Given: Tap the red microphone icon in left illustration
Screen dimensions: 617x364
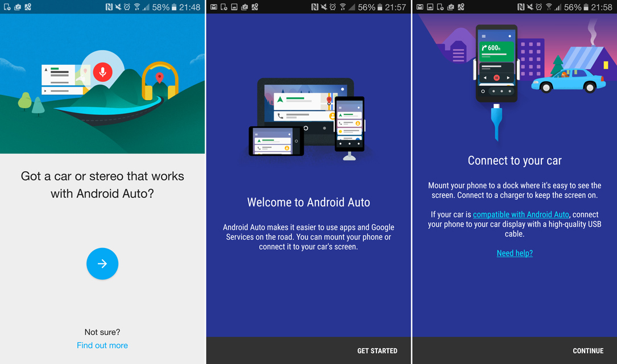Looking at the screenshot, I should tap(103, 72).
